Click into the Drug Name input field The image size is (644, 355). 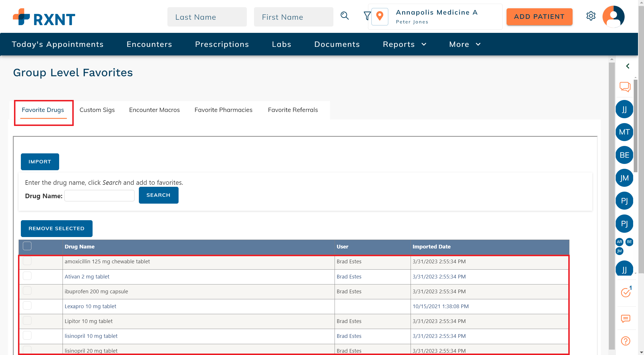tap(99, 196)
